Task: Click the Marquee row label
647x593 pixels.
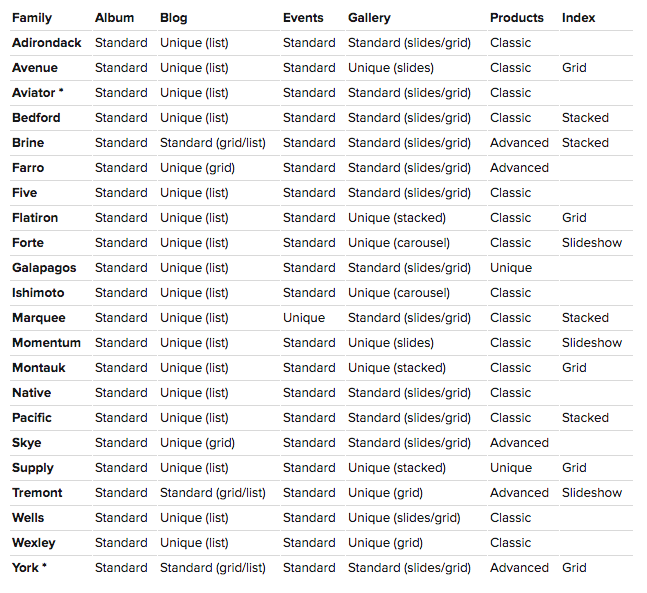Action: [x=39, y=318]
